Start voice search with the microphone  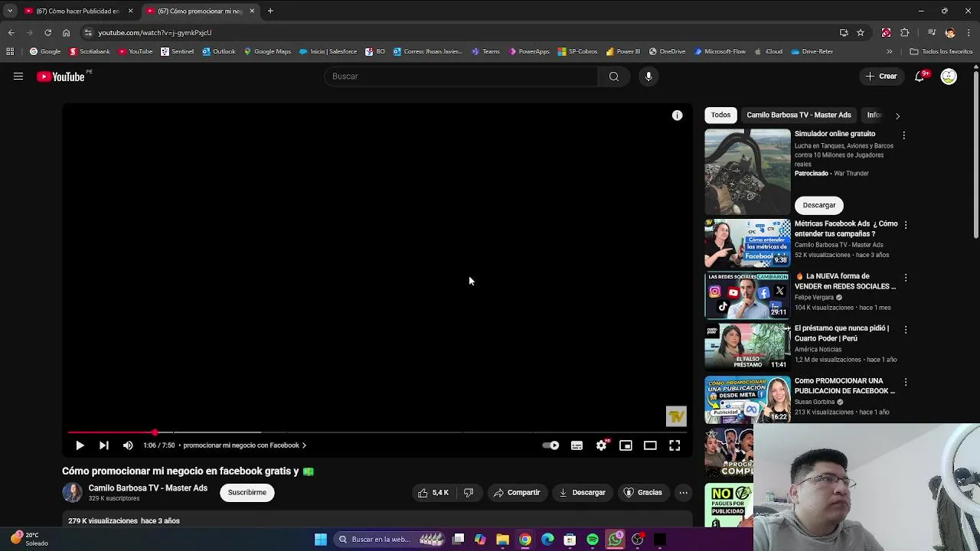pos(648,77)
